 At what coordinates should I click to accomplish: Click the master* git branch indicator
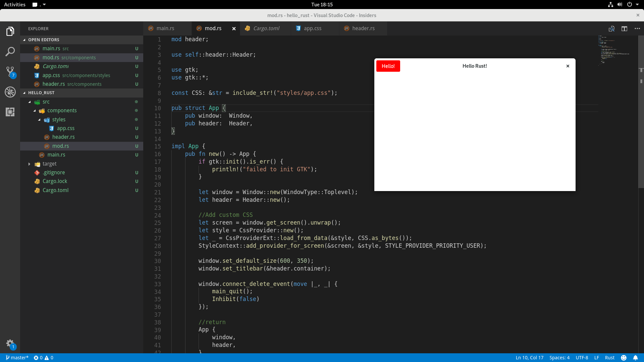point(17,358)
